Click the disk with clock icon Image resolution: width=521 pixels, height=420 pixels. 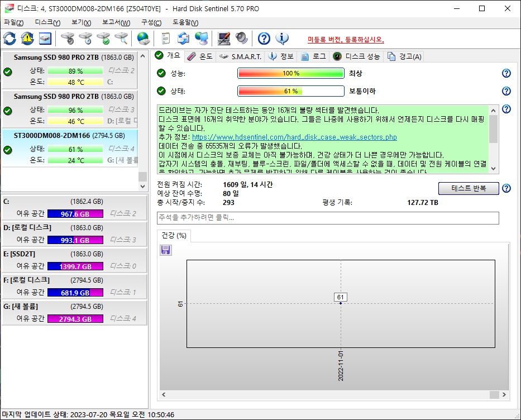pyautogui.click(x=86, y=39)
